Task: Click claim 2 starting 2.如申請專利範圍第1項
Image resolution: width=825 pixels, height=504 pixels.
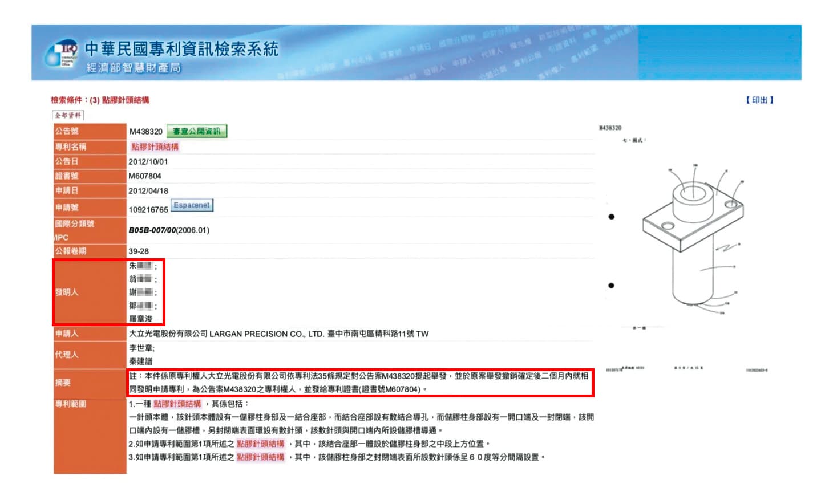Action: pyautogui.click(x=309, y=444)
